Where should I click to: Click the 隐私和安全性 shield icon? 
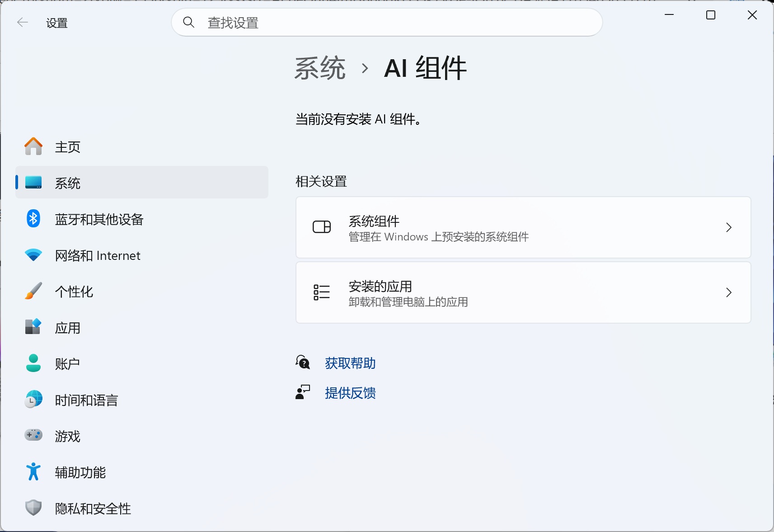point(33,508)
